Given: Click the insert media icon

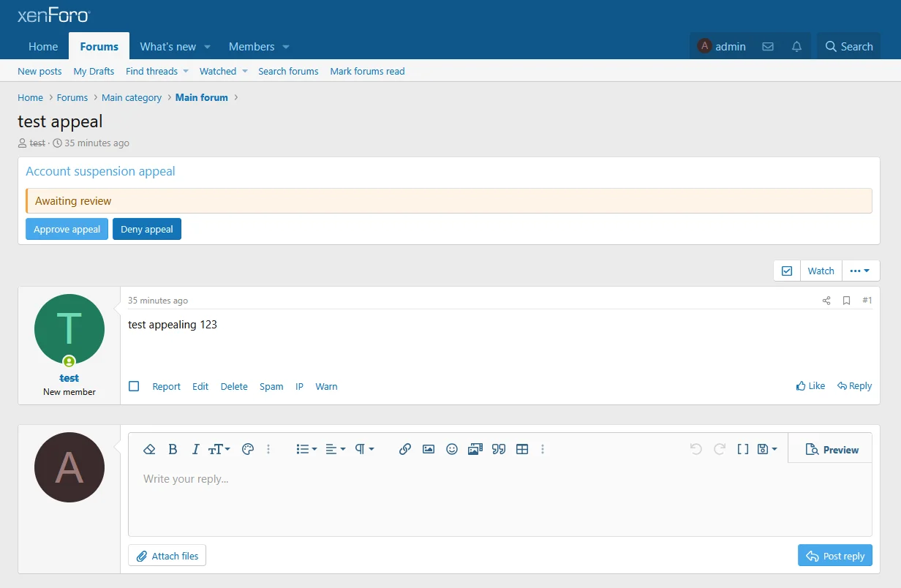Looking at the screenshot, I should click(x=475, y=449).
